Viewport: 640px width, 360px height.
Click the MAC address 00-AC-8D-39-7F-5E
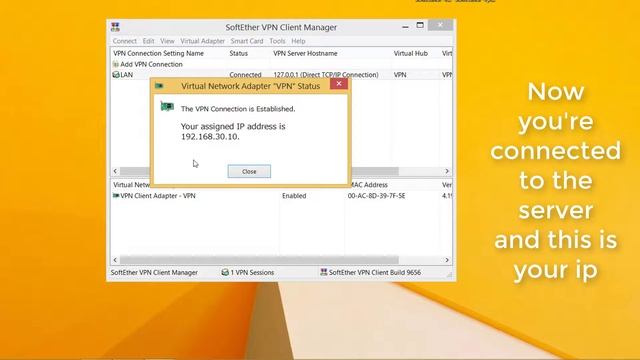click(x=376, y=196)
